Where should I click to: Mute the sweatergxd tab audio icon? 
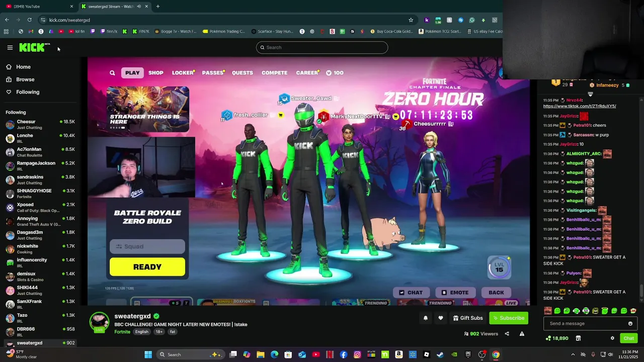pos(139,7)
